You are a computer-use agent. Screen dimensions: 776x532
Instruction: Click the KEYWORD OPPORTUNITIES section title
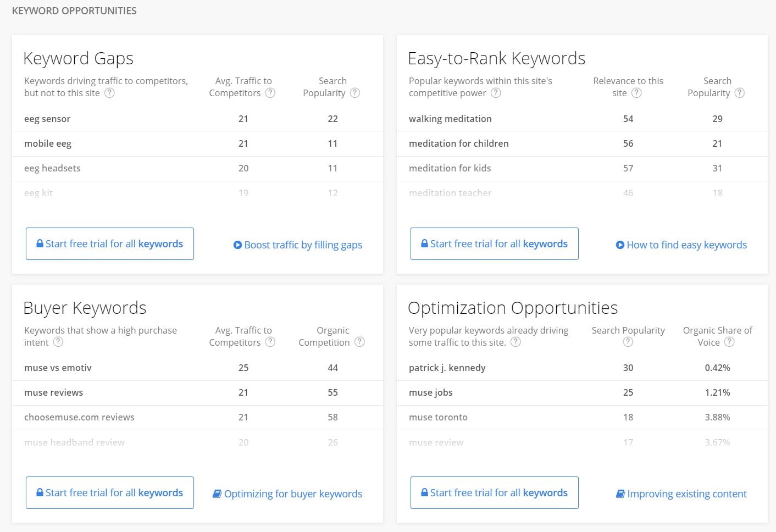click(74, 10)
